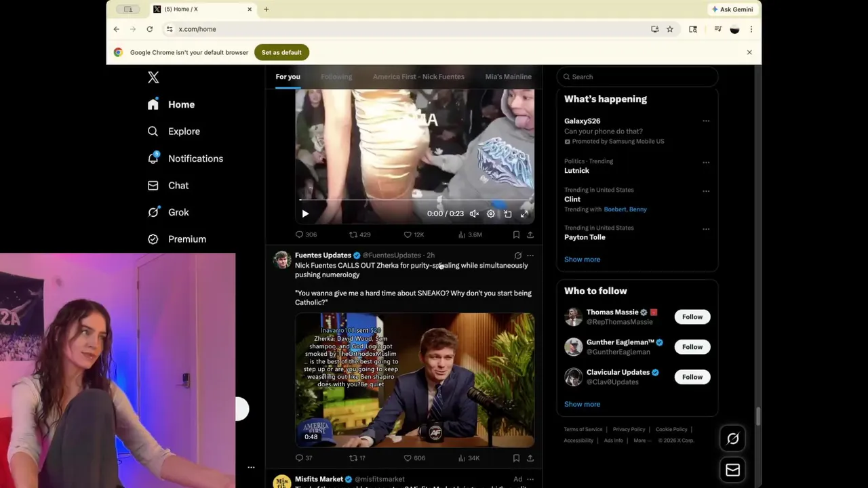This screenshot has height=488, width=868.
Task: Bookmark the post with 3.6M views
Action: tap(516, 235)
